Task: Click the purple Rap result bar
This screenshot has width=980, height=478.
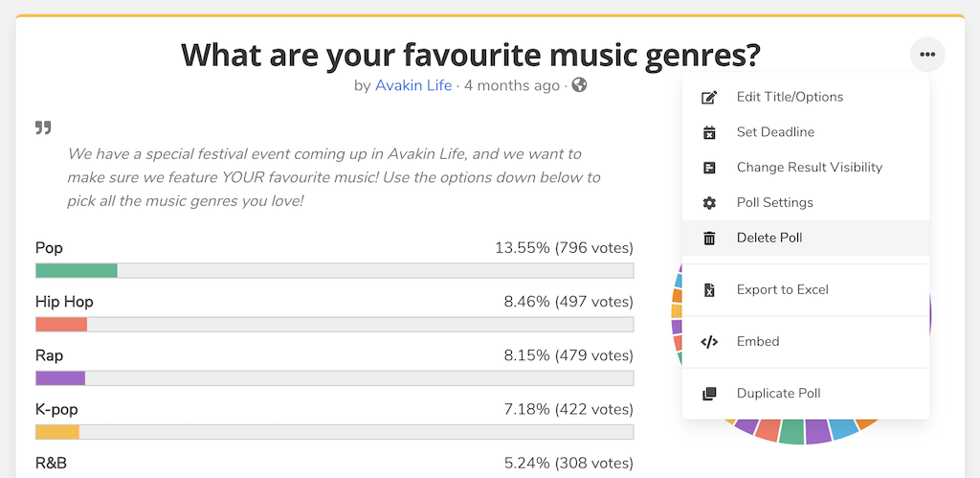Action: (60, 377)
